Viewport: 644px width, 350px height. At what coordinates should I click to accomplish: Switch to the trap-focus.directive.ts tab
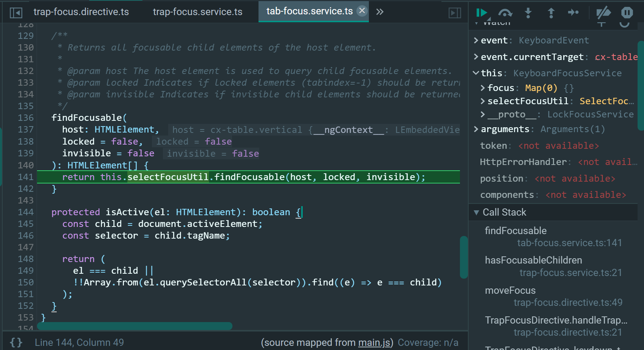point(81,12)
